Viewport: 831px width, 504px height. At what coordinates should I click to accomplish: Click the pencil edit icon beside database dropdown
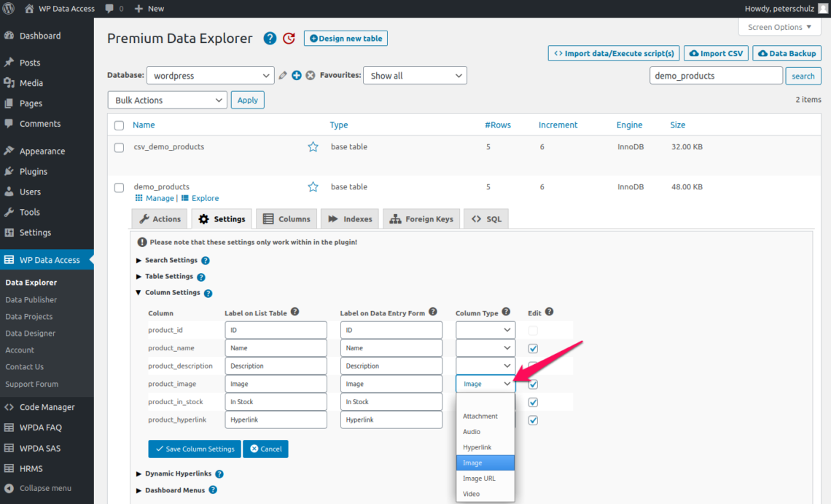pyautogui.click(x=283, y=76)
